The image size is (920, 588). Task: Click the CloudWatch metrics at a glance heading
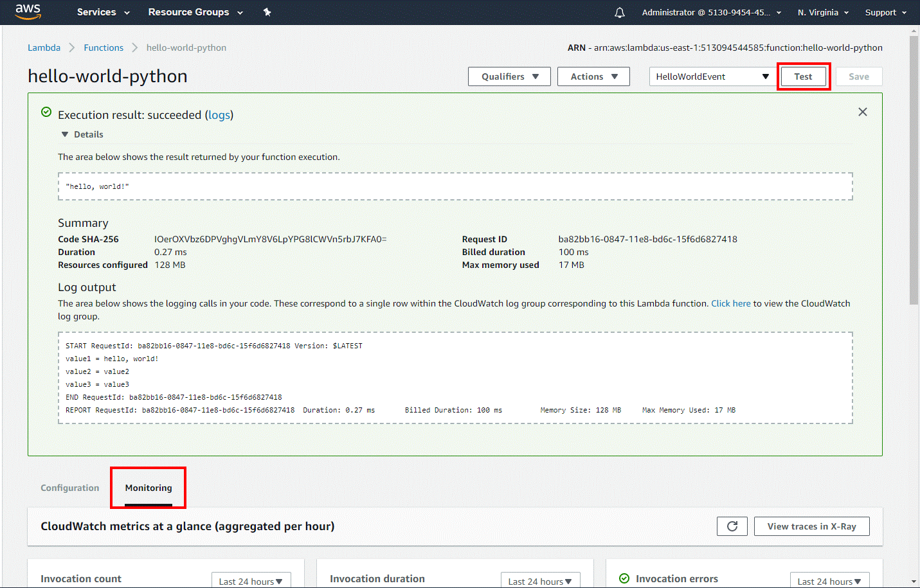188,526
